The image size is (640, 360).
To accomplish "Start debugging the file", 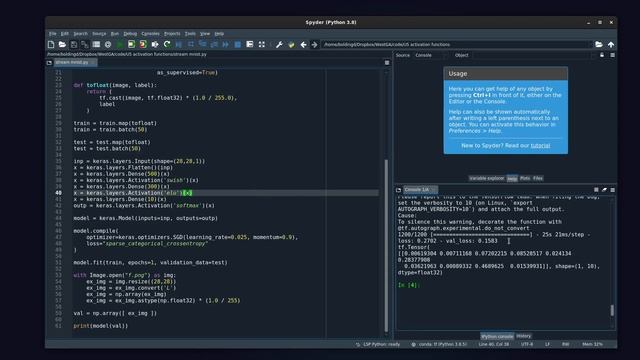I will [x=178, y=44].
